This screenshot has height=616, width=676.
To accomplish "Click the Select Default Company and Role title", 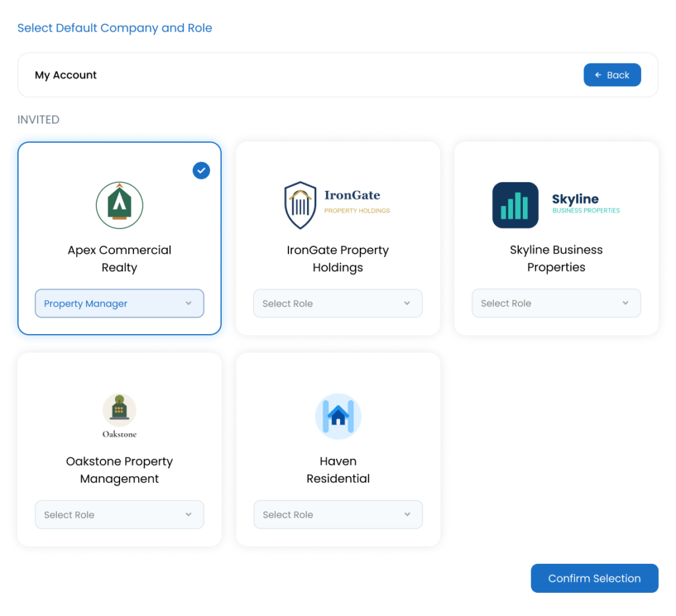I will [115, 28].
